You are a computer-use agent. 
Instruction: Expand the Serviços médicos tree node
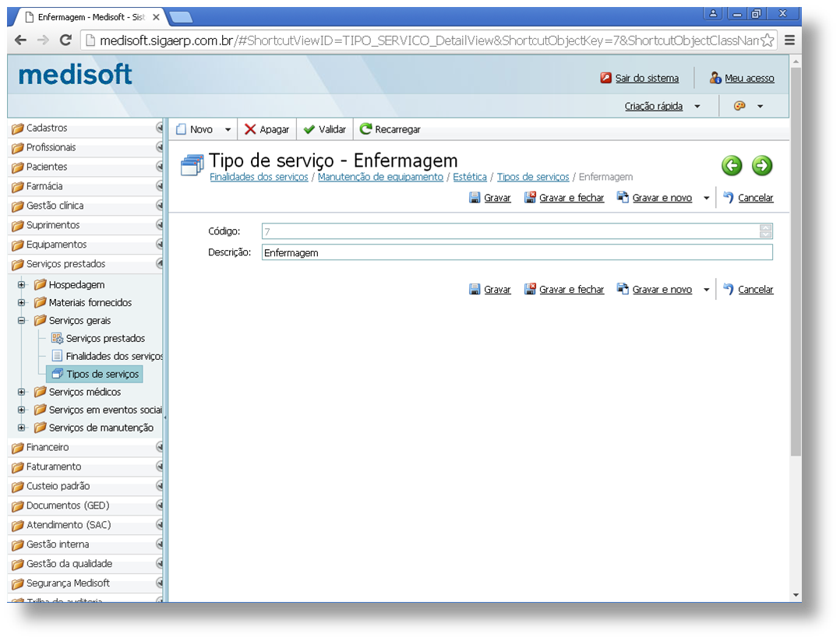pos(22,392)
